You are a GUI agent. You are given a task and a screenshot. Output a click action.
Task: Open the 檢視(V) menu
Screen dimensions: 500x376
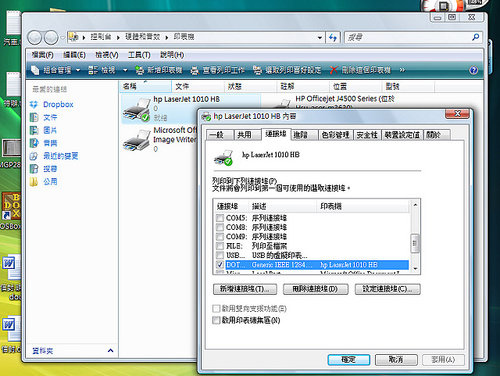(107, 55)
